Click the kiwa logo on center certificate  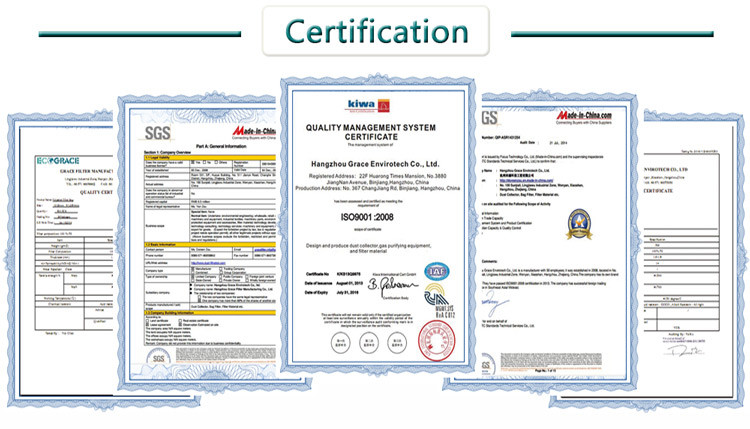pyautogui.click(x=367, y=106)
